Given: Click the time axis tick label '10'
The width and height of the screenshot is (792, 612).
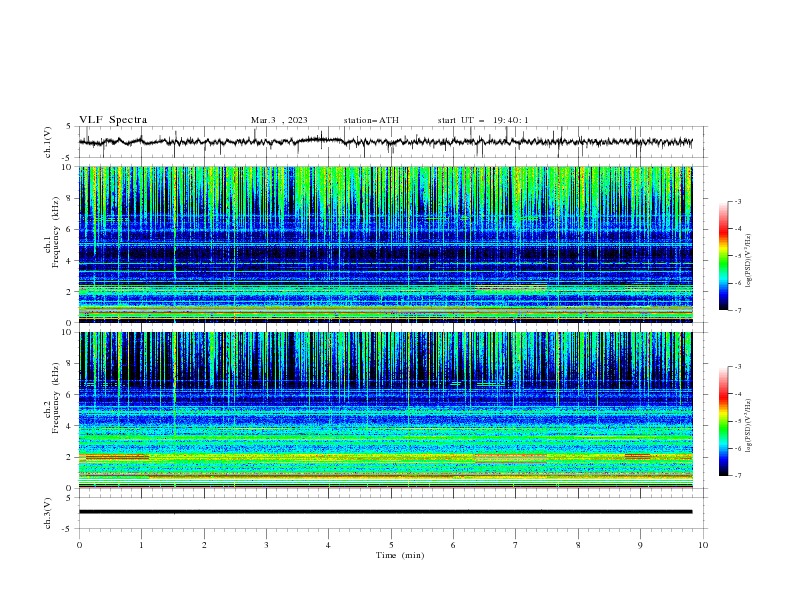Looking at the screenshot, I should [703, 545].
